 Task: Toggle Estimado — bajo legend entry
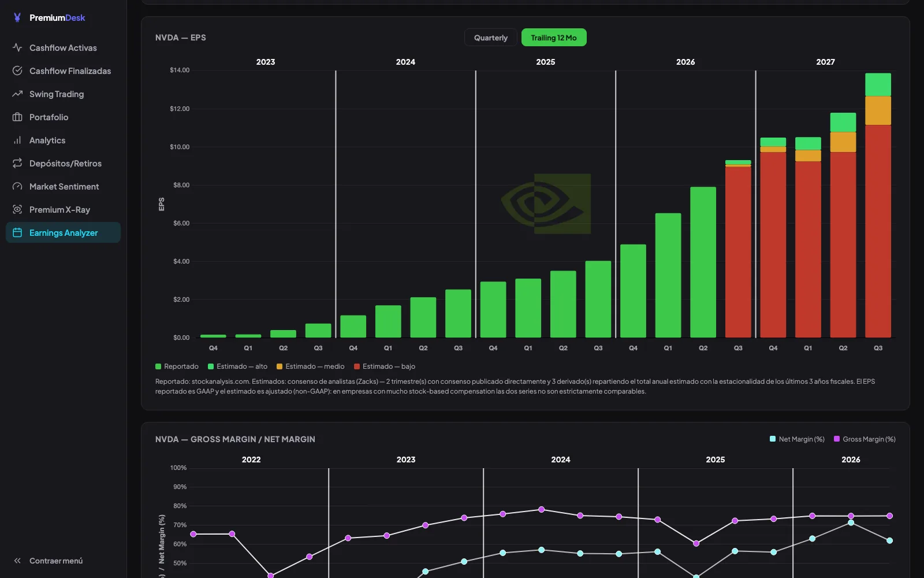pyautogui.click(x=385, y=366)
